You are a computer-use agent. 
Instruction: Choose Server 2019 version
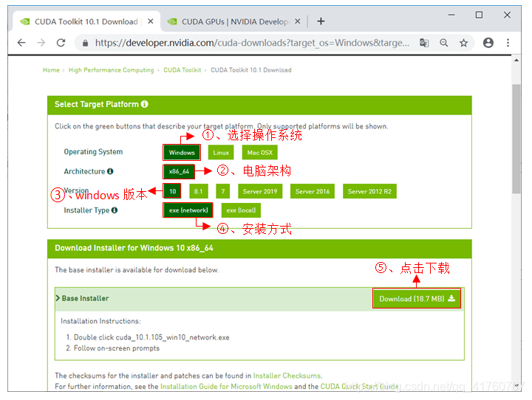260,191
